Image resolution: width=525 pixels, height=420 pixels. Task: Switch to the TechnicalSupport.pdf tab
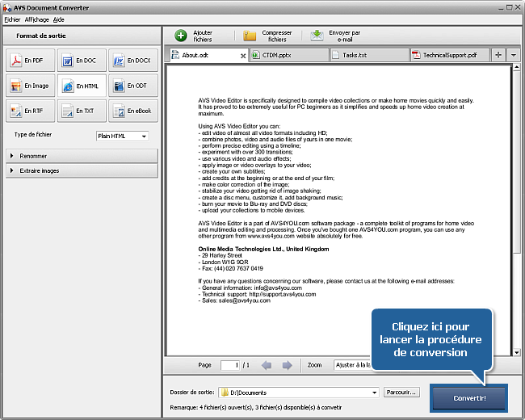(x=450, y=55)
